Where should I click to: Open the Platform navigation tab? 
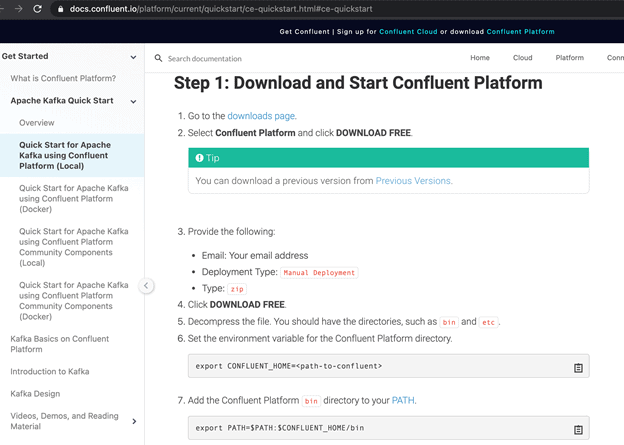(570, 58)
